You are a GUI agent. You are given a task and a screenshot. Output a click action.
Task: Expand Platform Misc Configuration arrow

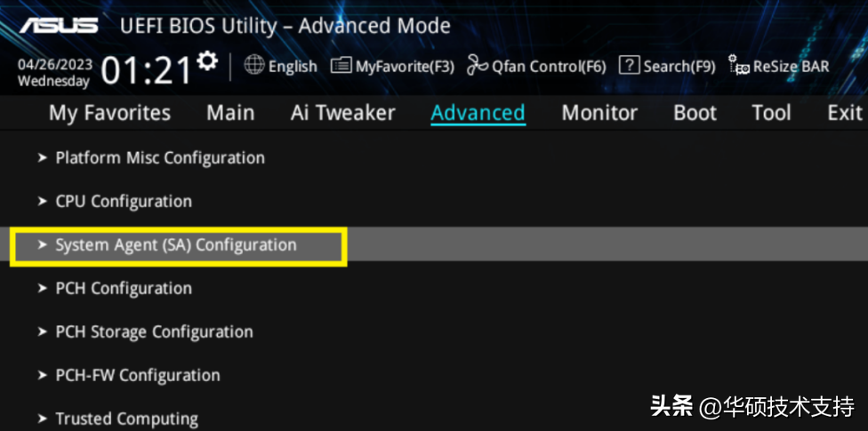point(42,157)
